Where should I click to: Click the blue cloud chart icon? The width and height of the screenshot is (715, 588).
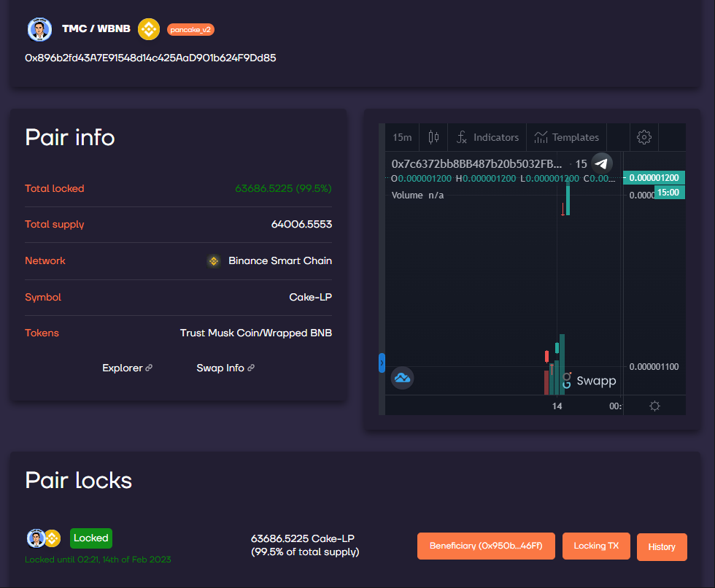(x=402, y=378)
